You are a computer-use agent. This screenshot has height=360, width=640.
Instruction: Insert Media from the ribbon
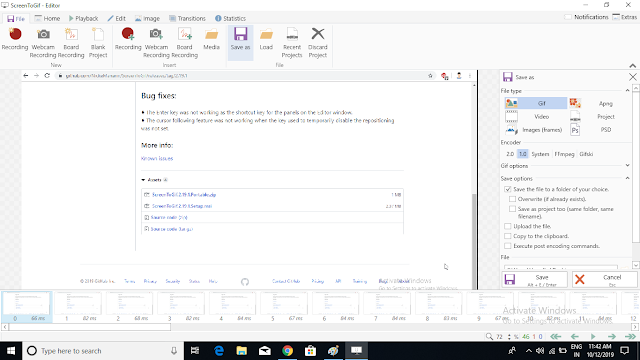click(211, 40)
